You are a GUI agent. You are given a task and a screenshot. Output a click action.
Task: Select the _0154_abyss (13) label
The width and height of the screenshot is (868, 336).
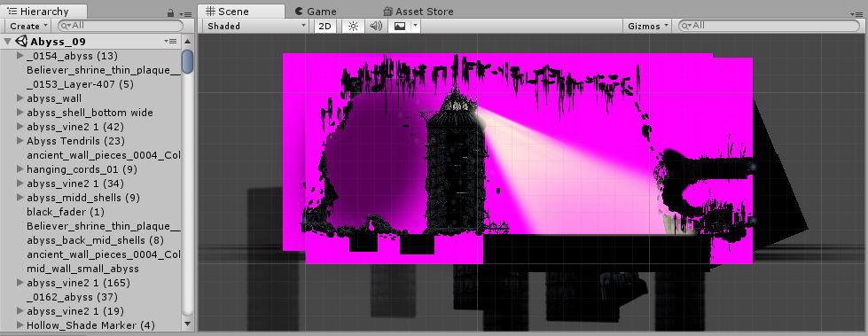[73, 55]
